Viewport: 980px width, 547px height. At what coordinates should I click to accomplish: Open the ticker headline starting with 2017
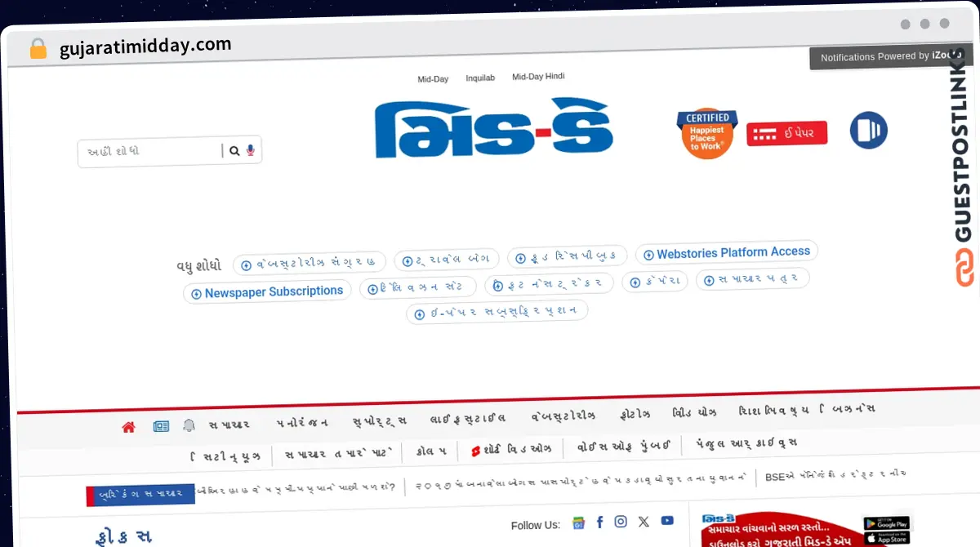(581, 480)
